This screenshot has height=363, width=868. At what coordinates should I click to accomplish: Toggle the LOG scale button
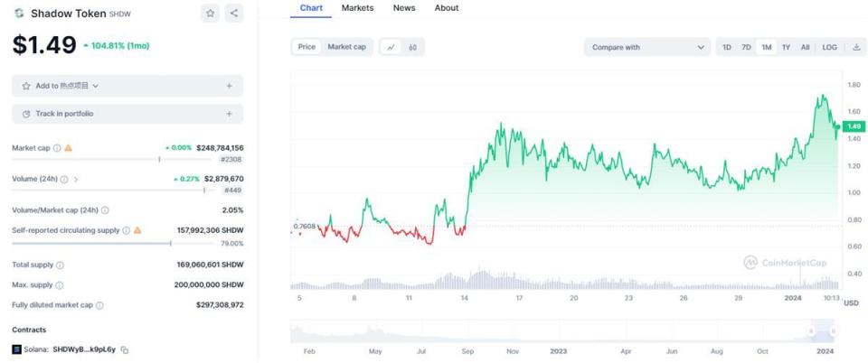pos(829,47)
